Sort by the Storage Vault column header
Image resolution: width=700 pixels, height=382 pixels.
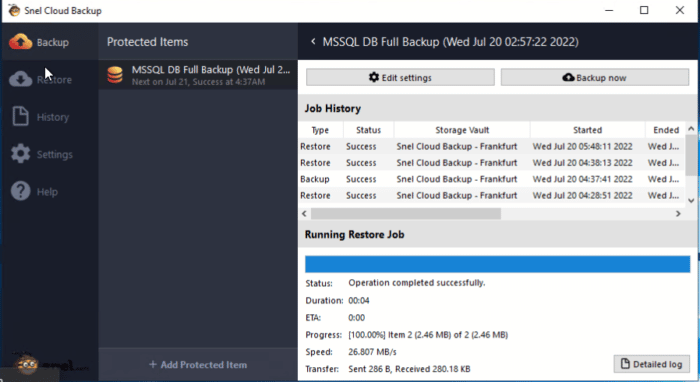[462, 130]
